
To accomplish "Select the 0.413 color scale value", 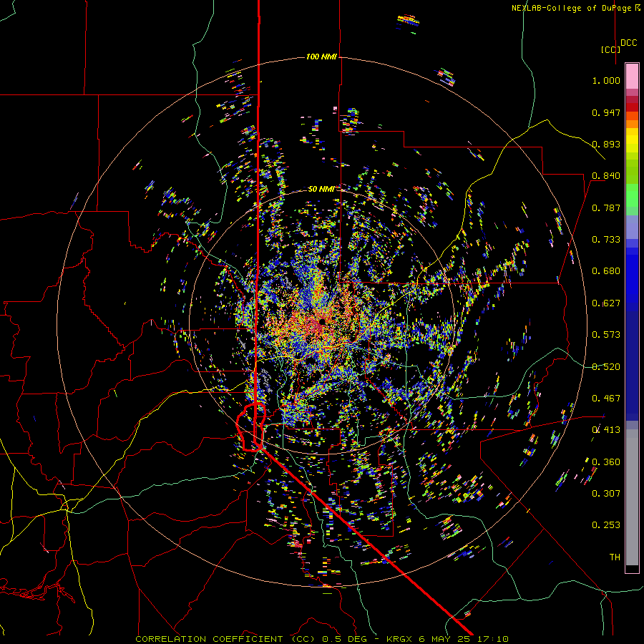I will click(x=606, y=430).
